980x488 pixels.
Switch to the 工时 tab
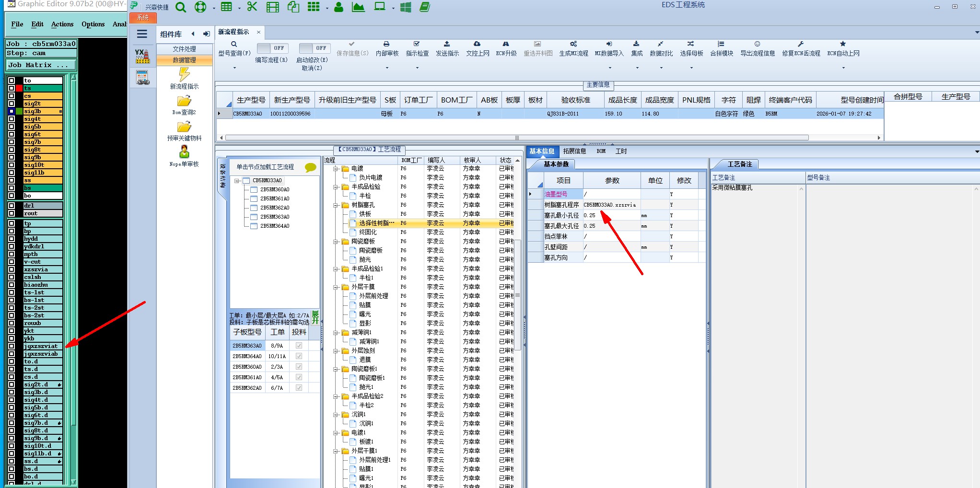point(621,151)
